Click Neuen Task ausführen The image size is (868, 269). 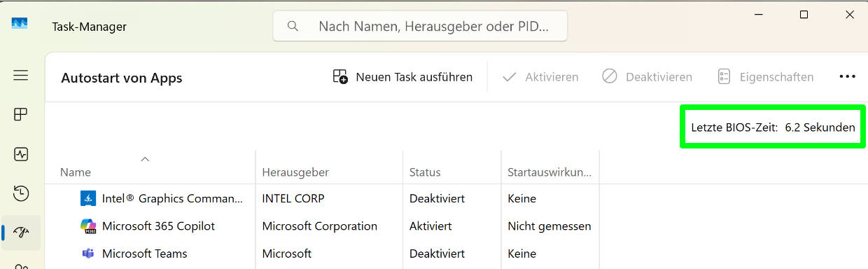click(x=402, y=77)
